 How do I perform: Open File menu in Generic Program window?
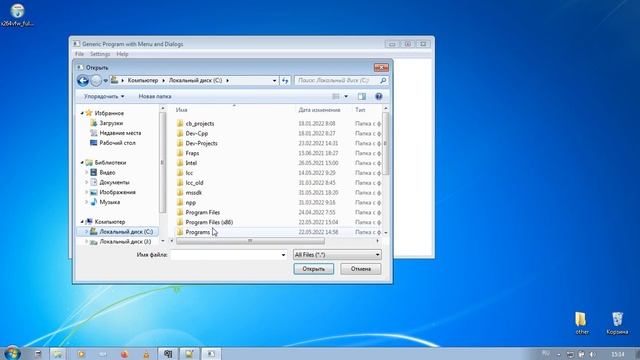79,54
